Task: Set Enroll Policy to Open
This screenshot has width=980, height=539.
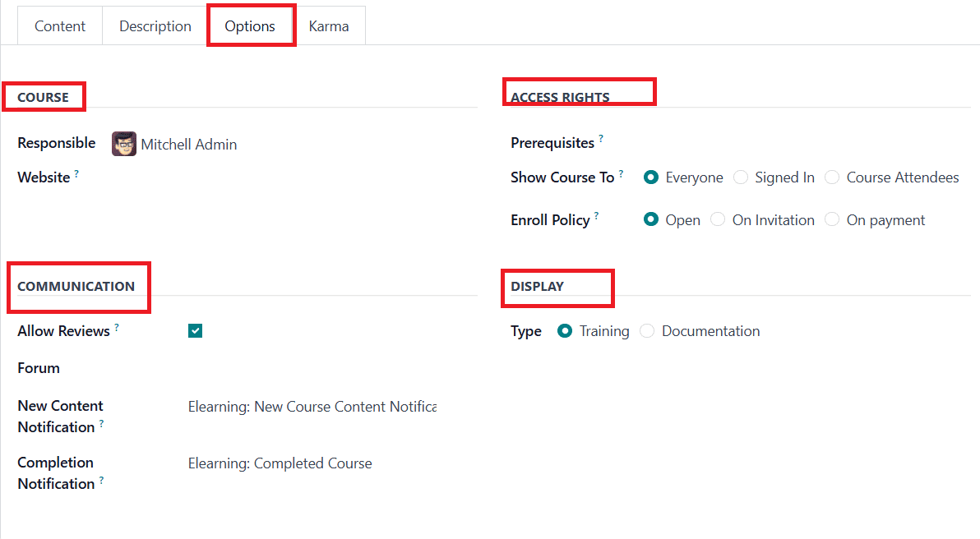Action: click(x=650, y=220)
